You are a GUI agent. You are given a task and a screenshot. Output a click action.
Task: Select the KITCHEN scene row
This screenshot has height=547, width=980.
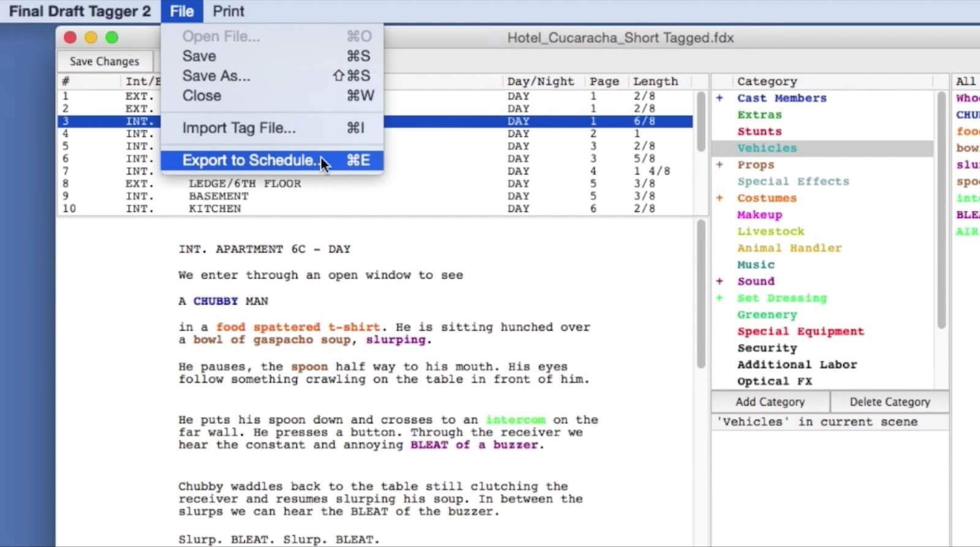[x=375, y=208]
